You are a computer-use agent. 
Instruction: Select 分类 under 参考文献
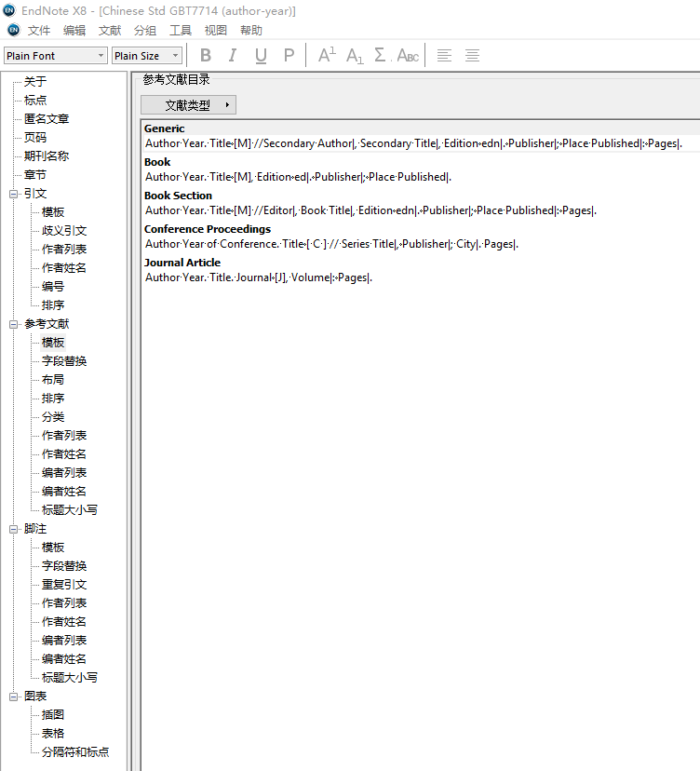coord(53,417)
